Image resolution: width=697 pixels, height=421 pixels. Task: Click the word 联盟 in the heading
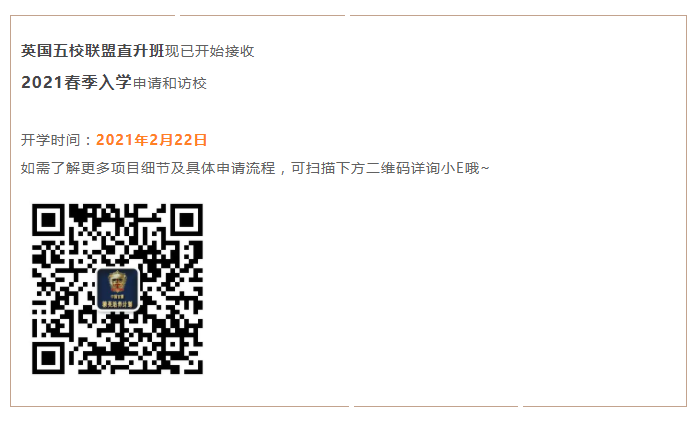point(100,51)
